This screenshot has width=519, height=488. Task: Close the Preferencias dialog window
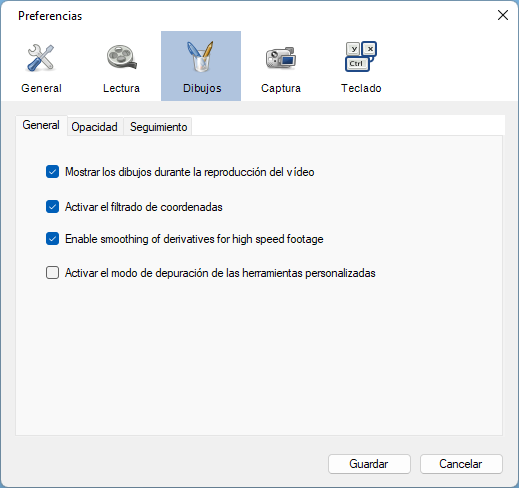[503, 15]
